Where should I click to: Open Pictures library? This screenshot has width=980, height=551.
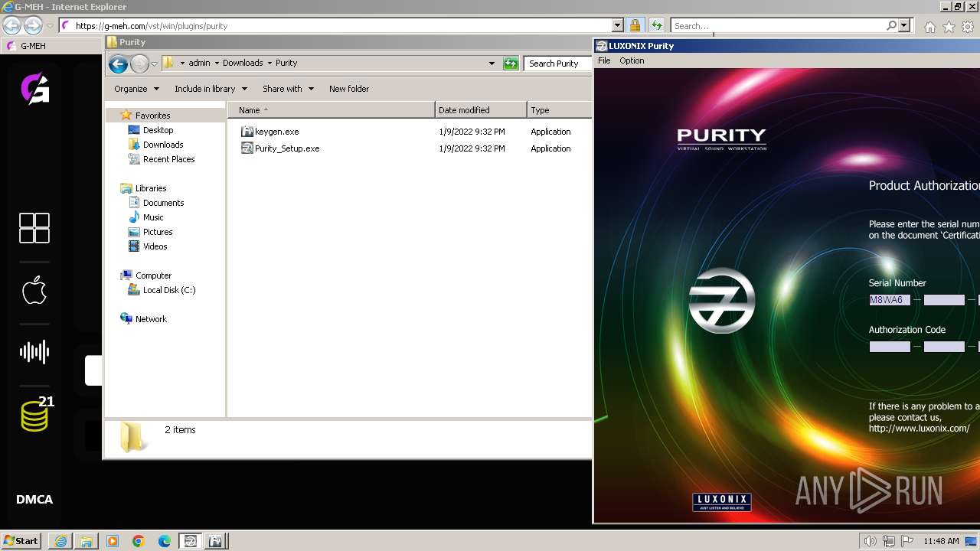click(x=157, y=232)
